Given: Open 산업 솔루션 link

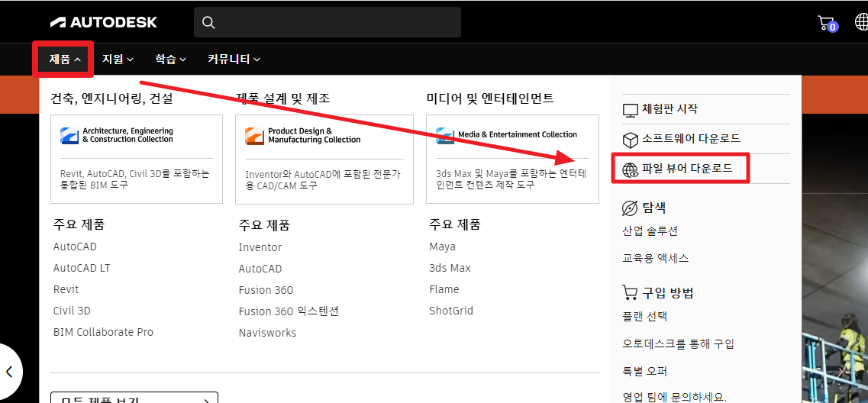Looking at the screenshot, I should click(650, 231).
